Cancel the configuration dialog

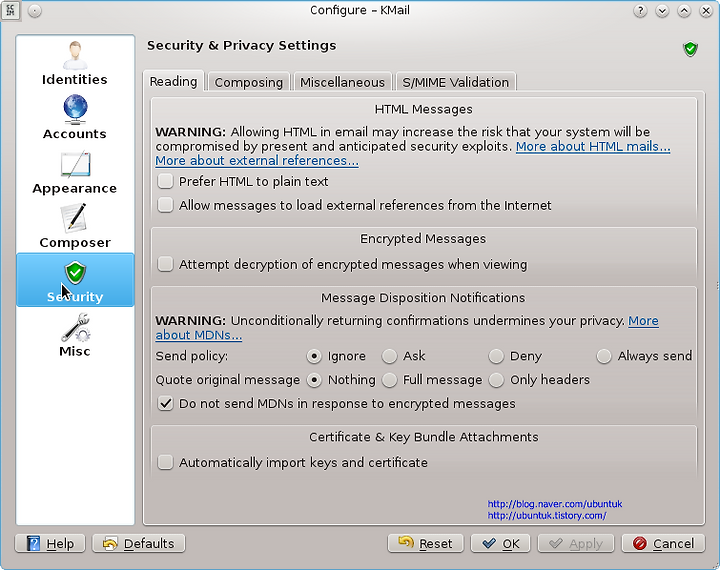pos(663,543)
